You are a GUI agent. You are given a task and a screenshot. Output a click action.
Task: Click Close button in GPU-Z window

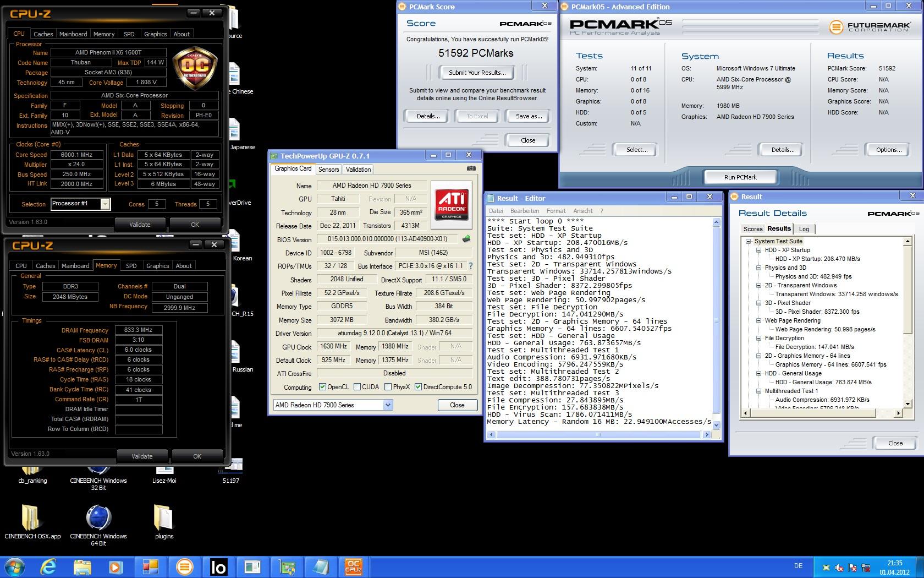coord(457,405)
